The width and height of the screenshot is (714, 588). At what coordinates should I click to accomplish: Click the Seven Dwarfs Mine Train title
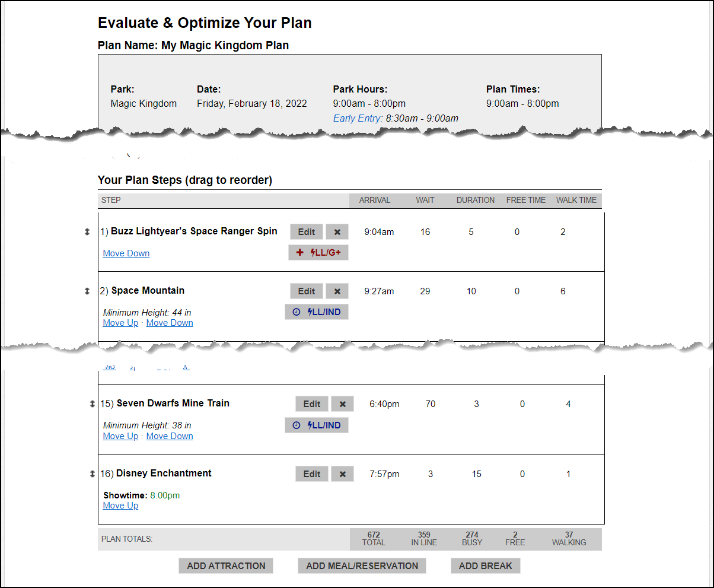(x=173, y=403)
